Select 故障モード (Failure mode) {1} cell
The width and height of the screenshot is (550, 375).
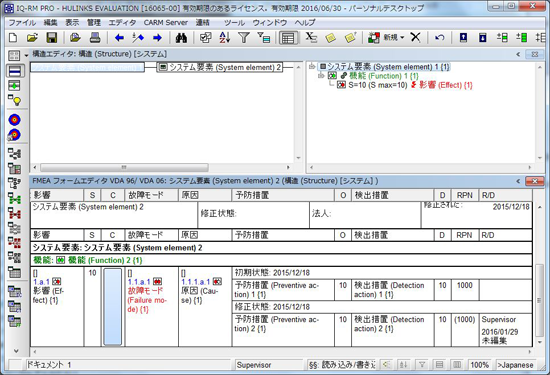pos(152,307)
